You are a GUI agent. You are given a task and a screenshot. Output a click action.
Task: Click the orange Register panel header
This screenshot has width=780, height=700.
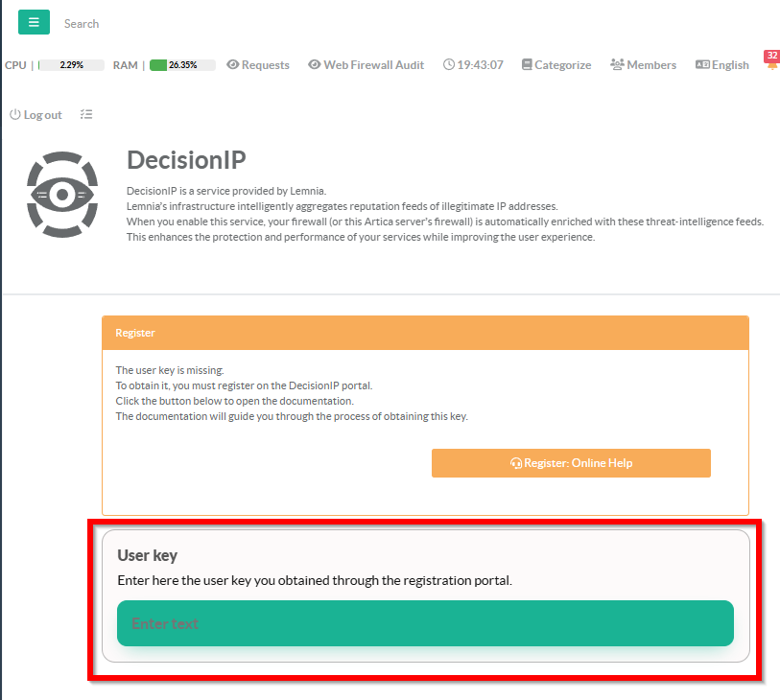point(425,333)
